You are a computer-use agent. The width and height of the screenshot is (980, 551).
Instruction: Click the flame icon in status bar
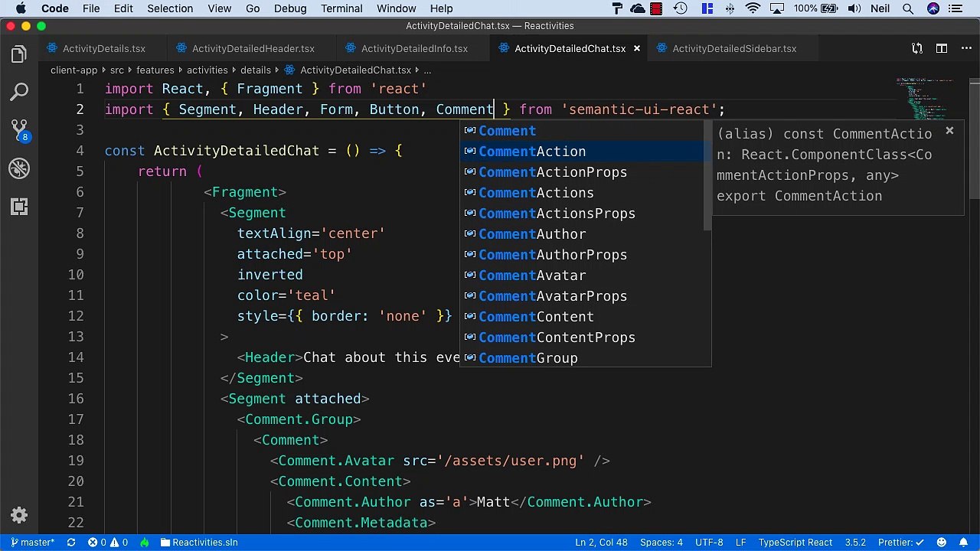tap(145, 542)
